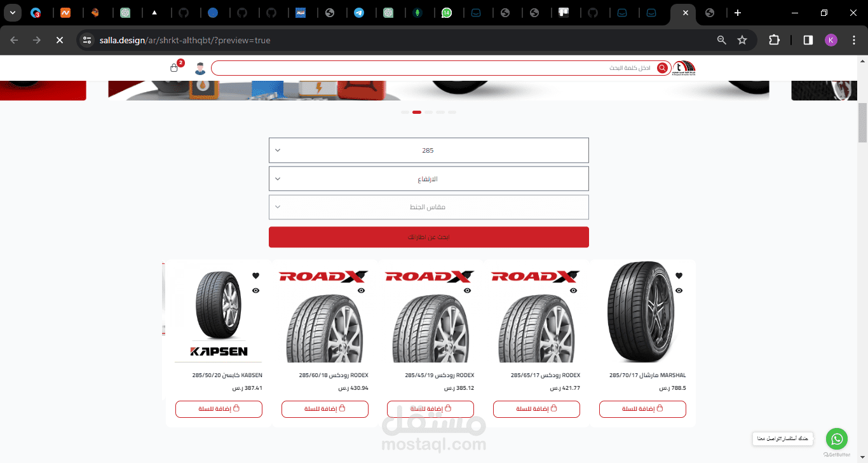Screen dimensions: 868x463
Task: Quick view RODEX 285/60/18 via eye icon
Action: click(361, 291)
